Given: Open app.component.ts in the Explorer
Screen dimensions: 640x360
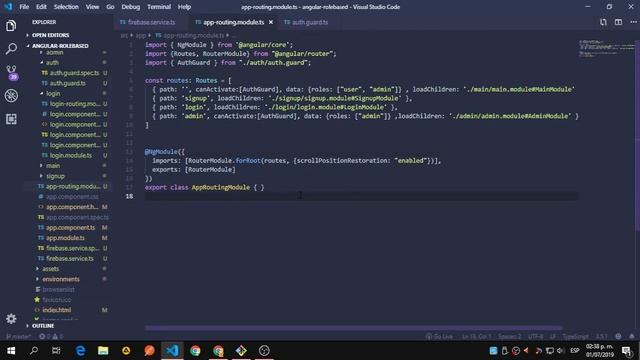Looking at the screenshot, I should pyautogui.click(x=70, y=228).
